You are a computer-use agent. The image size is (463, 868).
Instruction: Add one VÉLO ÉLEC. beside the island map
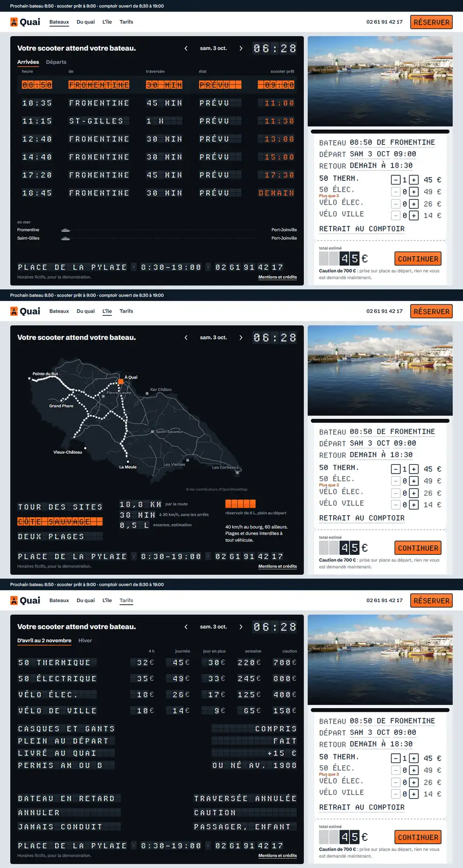tap(414, 493)
